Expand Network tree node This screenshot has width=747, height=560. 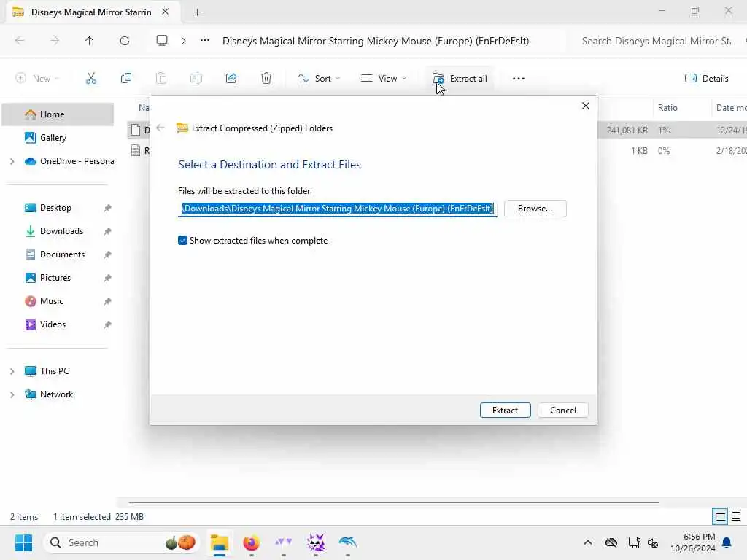click(12, 394)
